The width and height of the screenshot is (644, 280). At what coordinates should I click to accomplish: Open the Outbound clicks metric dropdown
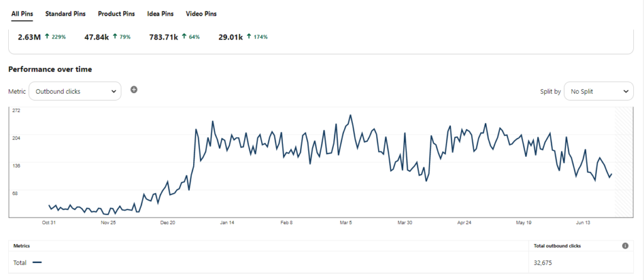coord(75,91)
